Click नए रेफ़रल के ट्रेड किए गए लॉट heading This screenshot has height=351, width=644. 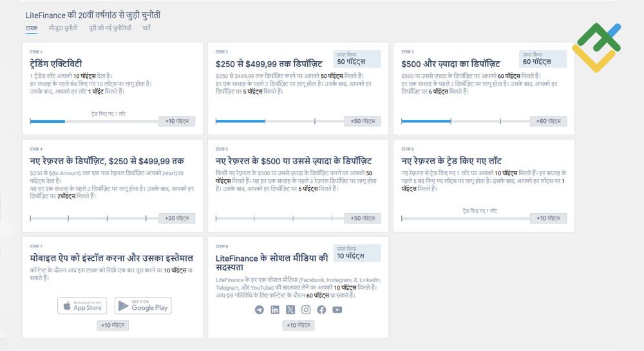[x=451, y=161]
